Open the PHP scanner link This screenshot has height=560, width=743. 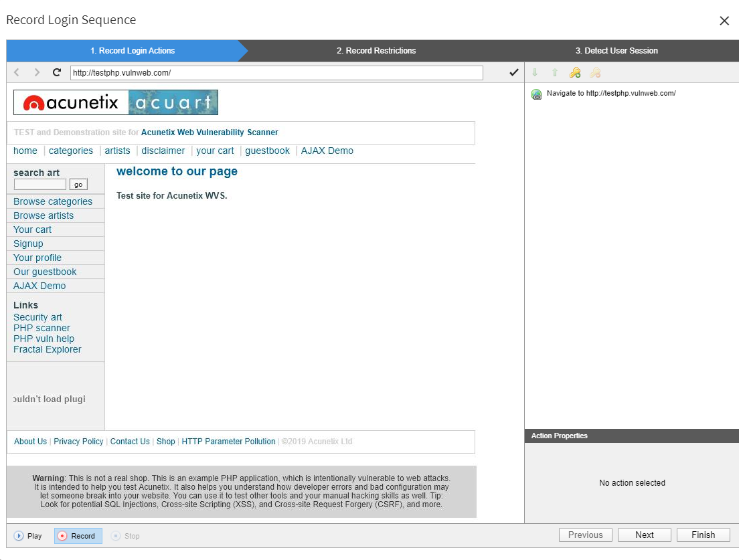[42, 328]
